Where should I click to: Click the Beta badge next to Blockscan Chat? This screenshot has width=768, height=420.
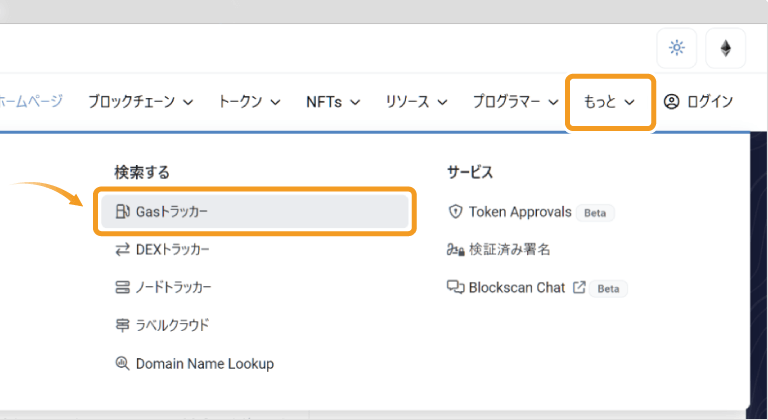tap(608, 289)
